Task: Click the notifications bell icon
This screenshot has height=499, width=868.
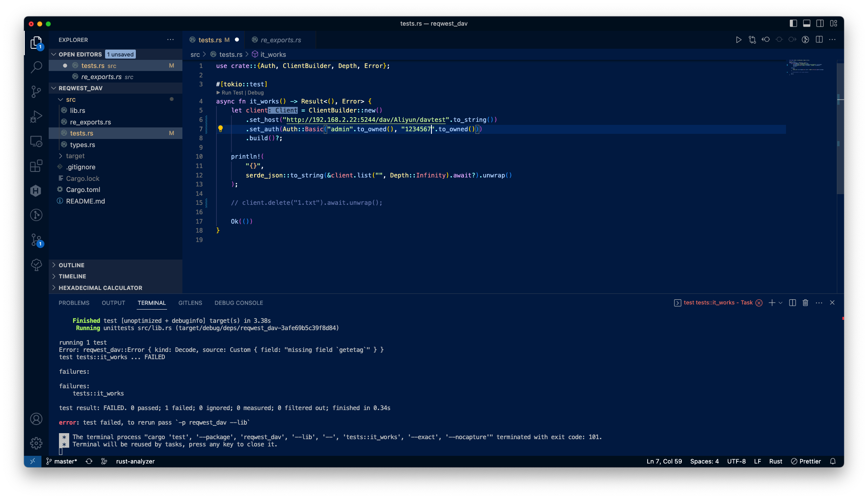Action: [x=832, y=461]
